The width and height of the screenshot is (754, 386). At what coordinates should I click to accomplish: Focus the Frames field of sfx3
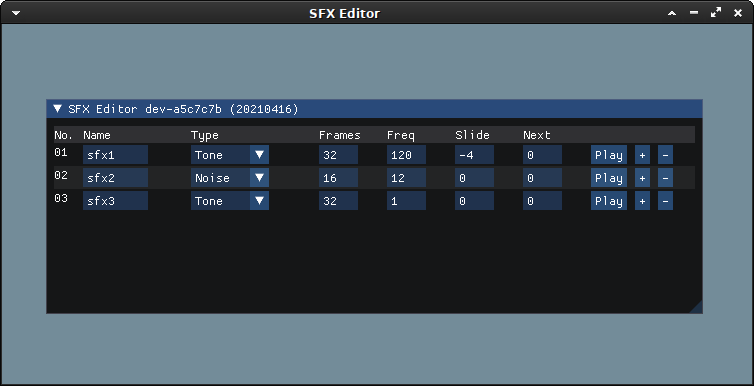point(338,201)
